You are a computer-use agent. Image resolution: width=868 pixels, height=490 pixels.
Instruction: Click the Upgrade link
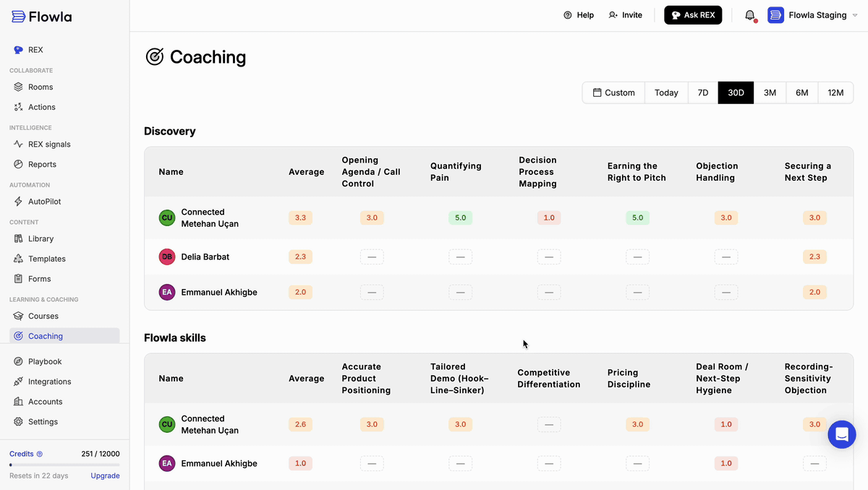point(105,476)
